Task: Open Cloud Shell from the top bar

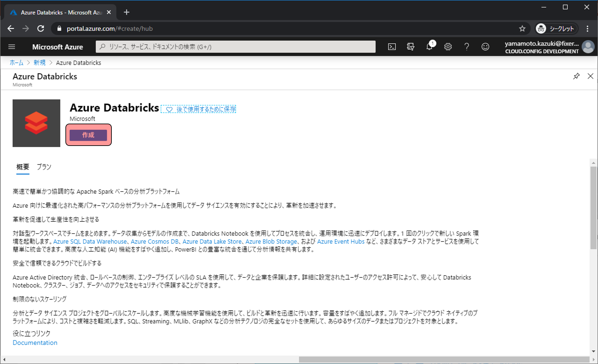Action: click(x=392, y=47)
